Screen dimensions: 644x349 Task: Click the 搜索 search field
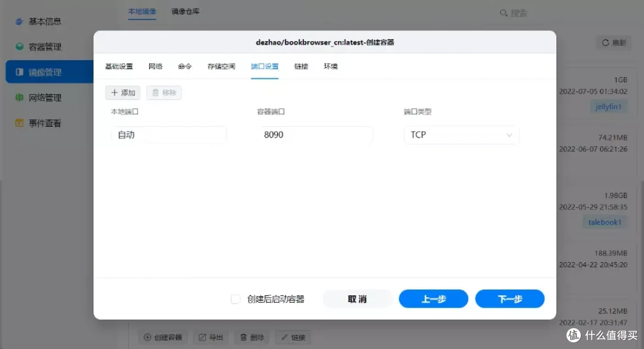coord(519,13)
